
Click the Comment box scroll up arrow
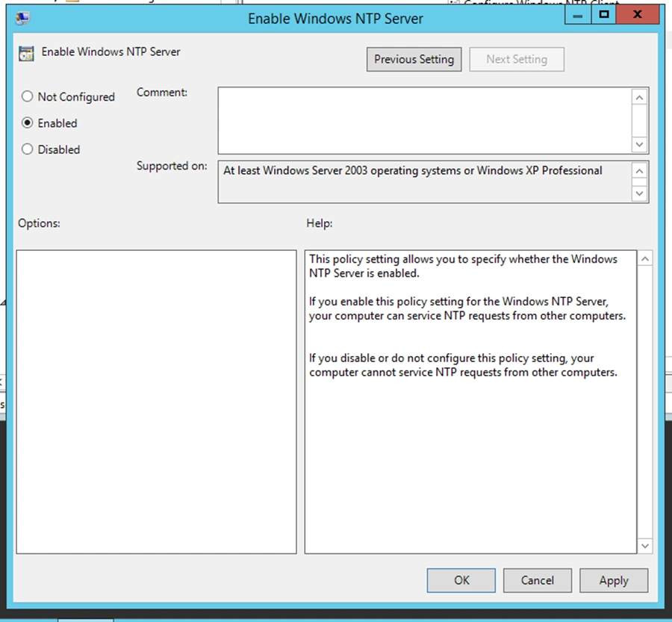coord(639,98)
